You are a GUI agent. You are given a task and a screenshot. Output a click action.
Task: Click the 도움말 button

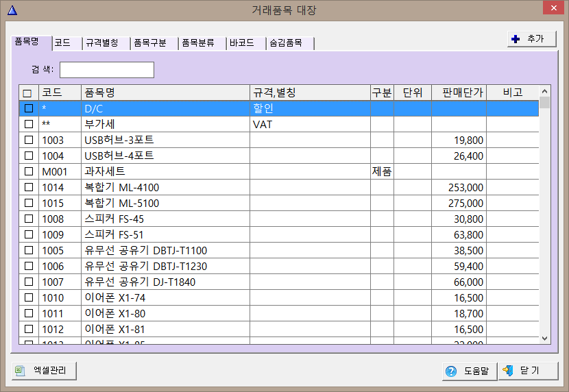tap(469, 371)
